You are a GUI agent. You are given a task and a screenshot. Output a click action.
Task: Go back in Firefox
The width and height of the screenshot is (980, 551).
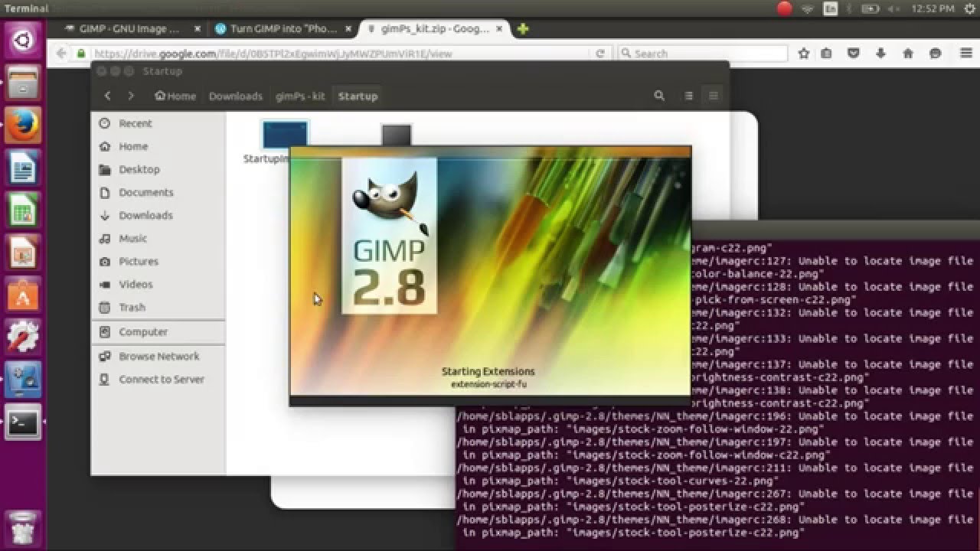coord(61,54)
